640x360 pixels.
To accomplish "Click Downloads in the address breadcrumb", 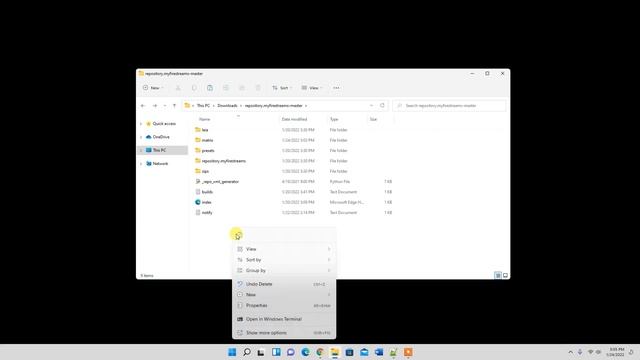I will tap(227, 106).
